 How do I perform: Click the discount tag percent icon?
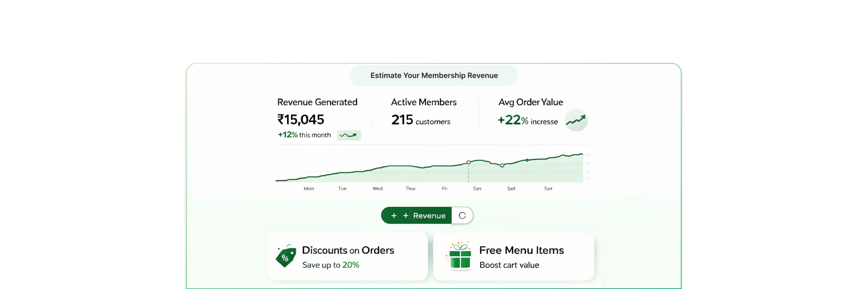click(x=286, y=256)
